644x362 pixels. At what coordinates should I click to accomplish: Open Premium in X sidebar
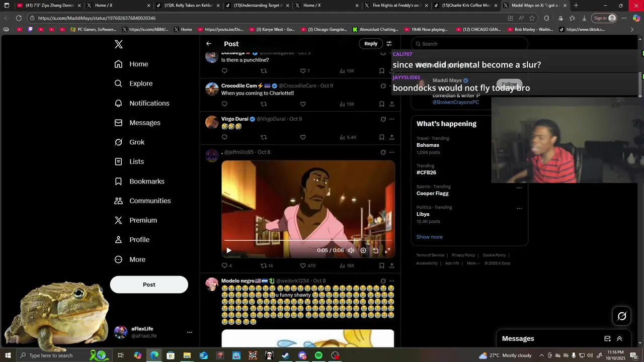point(135,220)
